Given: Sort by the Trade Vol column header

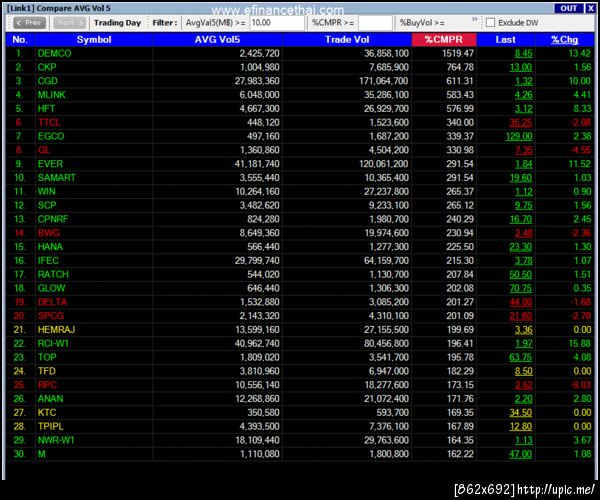Looking at the screenshot, I should coord(347,40).
